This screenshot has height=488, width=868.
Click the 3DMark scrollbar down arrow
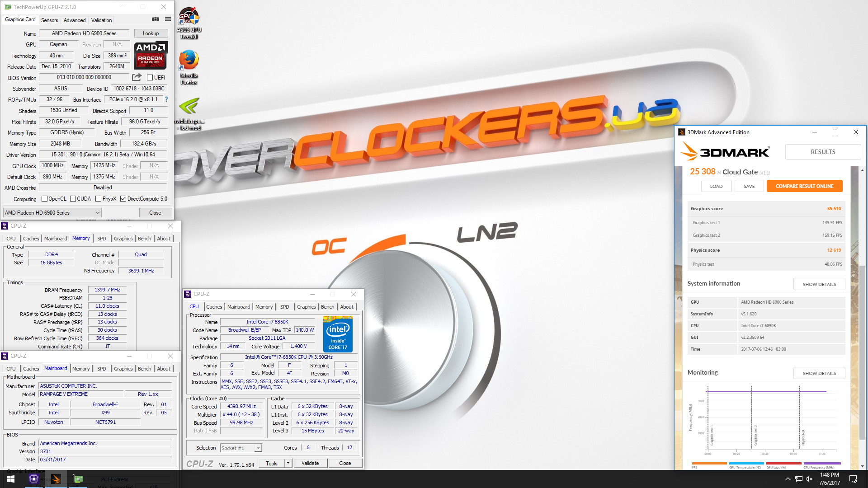[x=862, y=466]
